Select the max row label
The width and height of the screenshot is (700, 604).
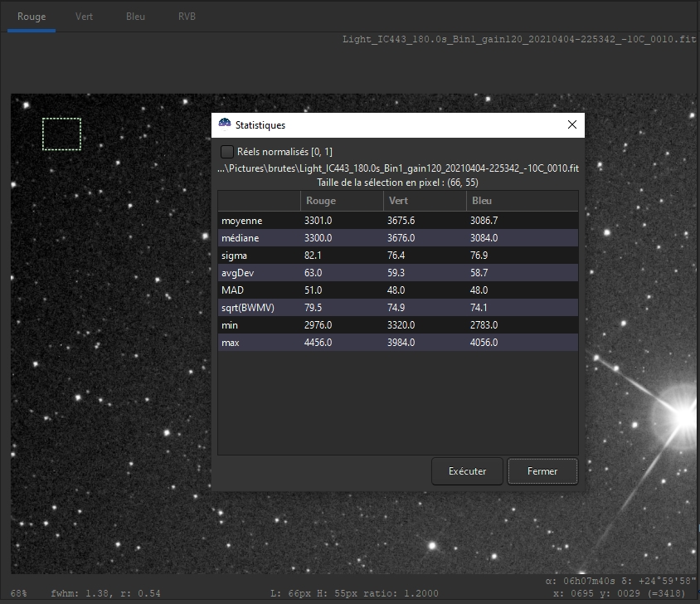tap(231, 343)
